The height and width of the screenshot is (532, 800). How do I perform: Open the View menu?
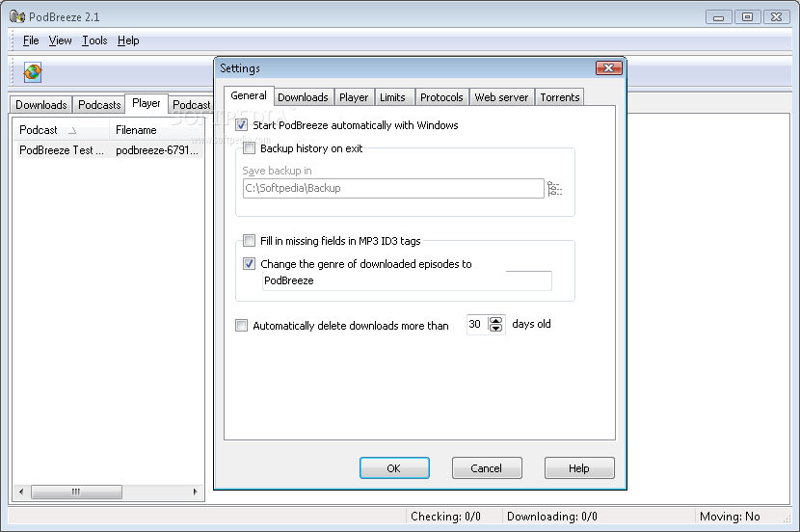click(x=60, y=40)
